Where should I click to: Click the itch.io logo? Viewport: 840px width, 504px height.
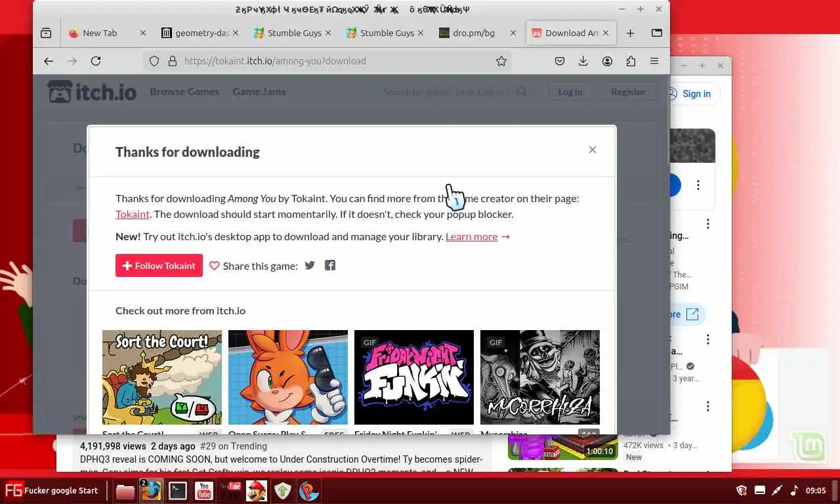(92, 92)
